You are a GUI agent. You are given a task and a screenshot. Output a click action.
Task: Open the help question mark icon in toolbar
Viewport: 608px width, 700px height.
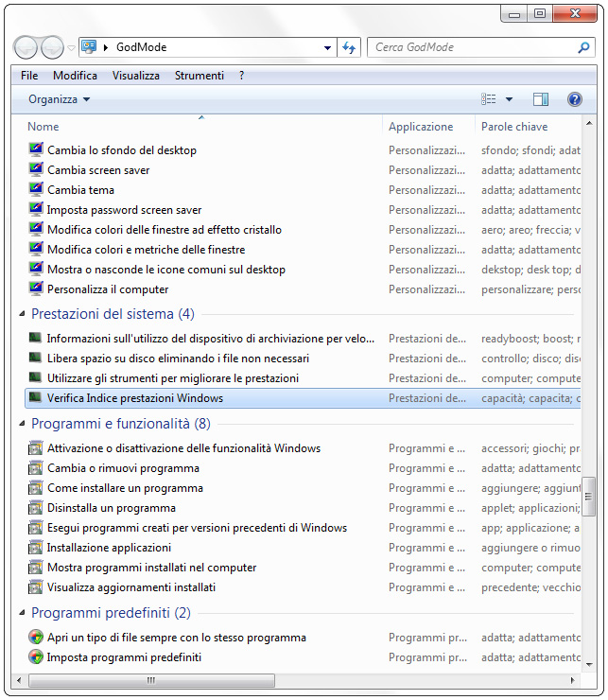575,99
